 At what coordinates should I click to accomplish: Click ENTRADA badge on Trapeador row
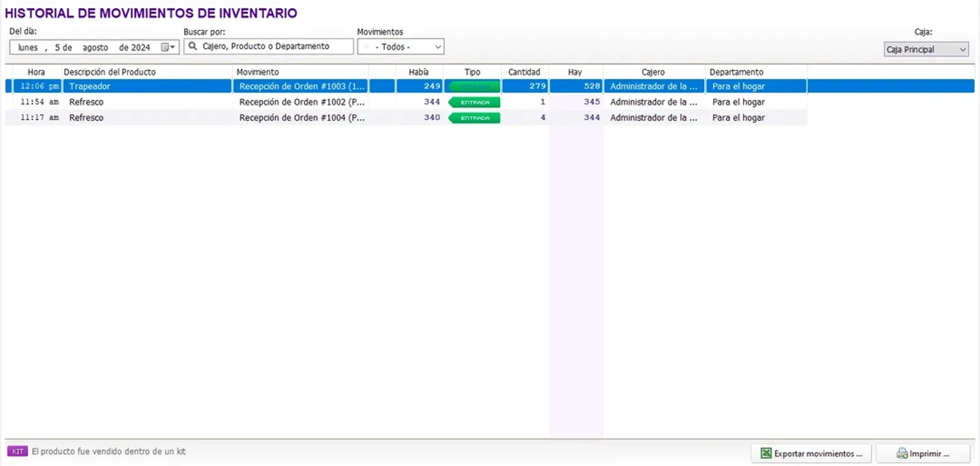click(474, 86)
